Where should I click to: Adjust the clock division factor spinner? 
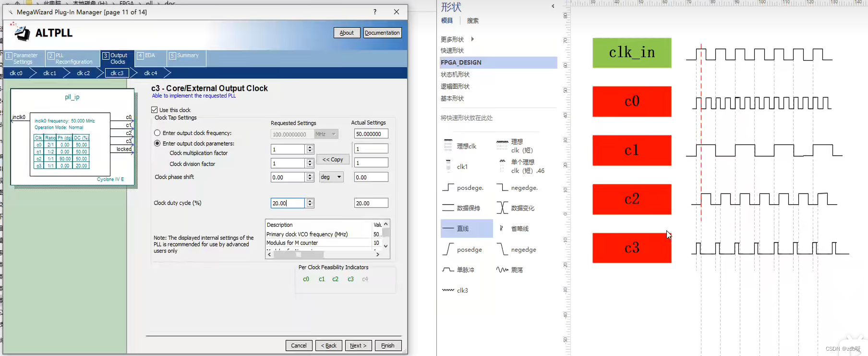(x=310, y=163)
